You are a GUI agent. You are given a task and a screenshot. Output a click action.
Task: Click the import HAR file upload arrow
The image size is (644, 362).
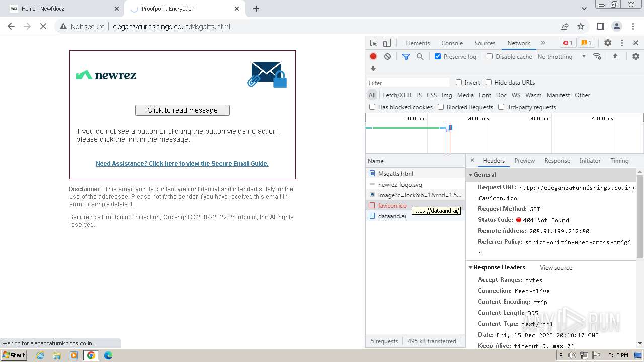pos(615,57)
